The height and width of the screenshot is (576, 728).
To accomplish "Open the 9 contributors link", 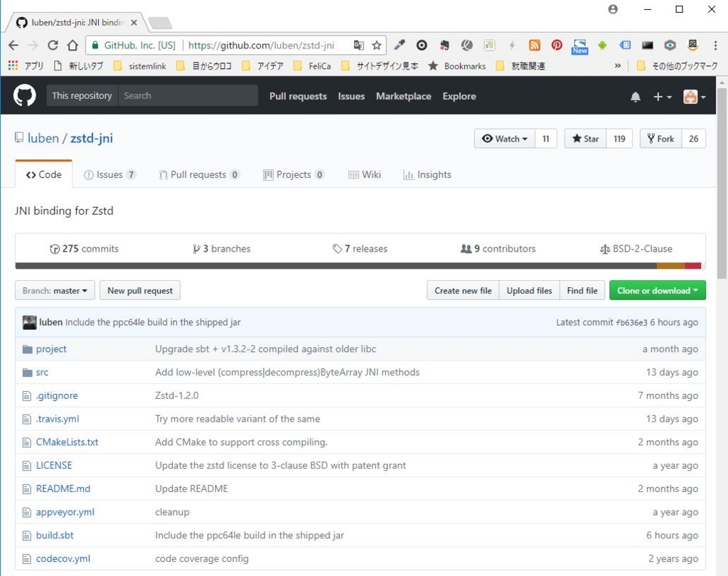I will coord(498,249).
